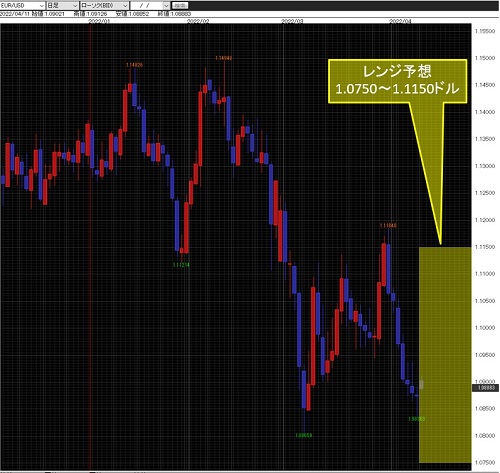Click the 1.10000 price axis label
500x473 pixels.
coord(485,328)
